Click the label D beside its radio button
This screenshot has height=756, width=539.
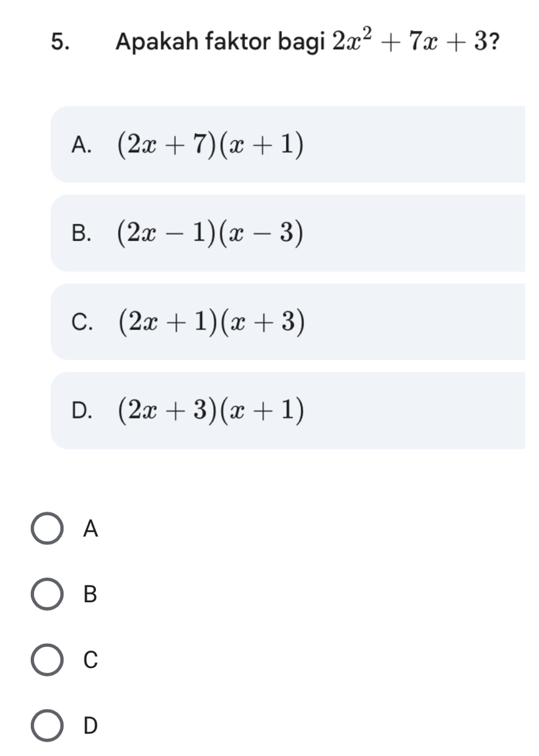click(x=91, y=727)
